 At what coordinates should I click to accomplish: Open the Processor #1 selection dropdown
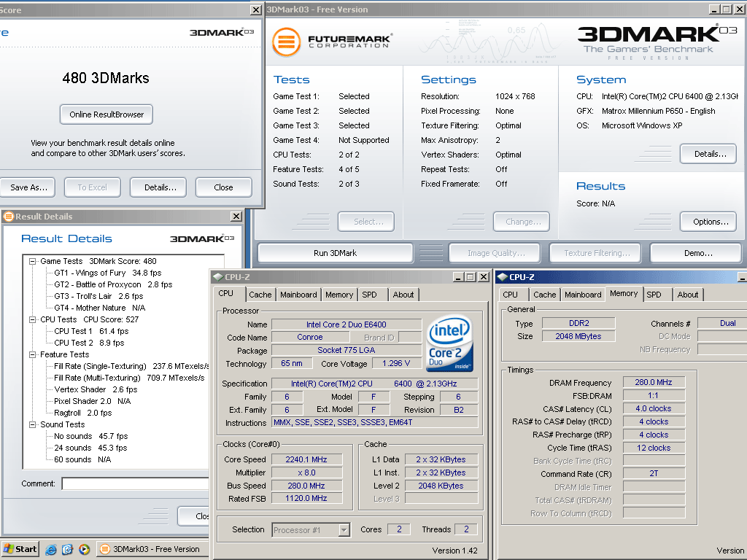click(x=344, y=529)
